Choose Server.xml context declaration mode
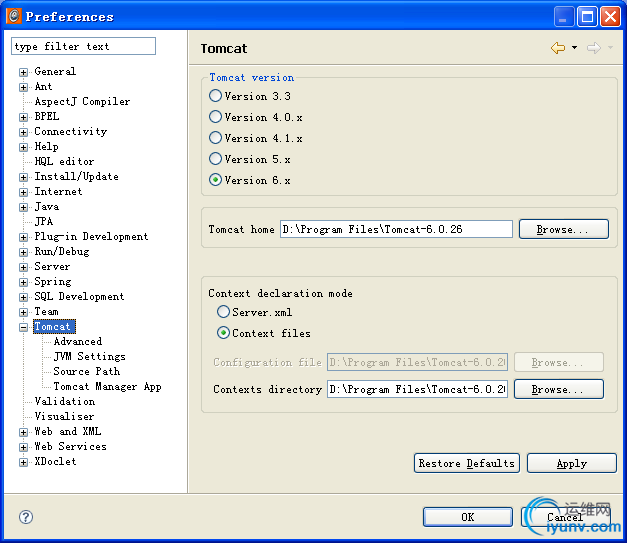 [223, 311]
